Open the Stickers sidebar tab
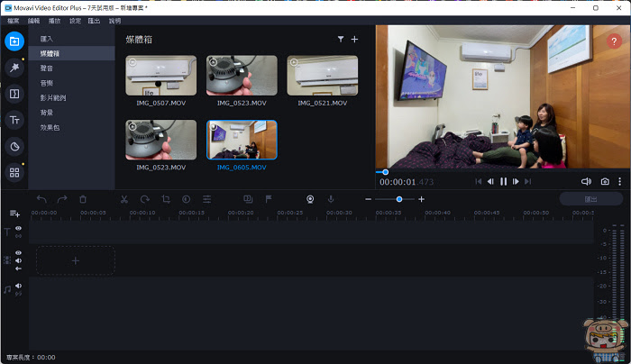631x364 pixels. pyautogui.click(x=14, y=146)
